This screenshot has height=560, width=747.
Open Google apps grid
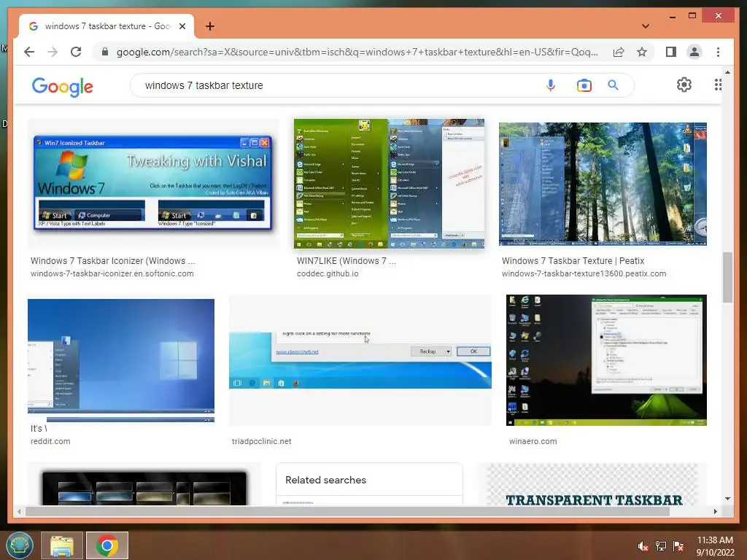pos(718,85)
